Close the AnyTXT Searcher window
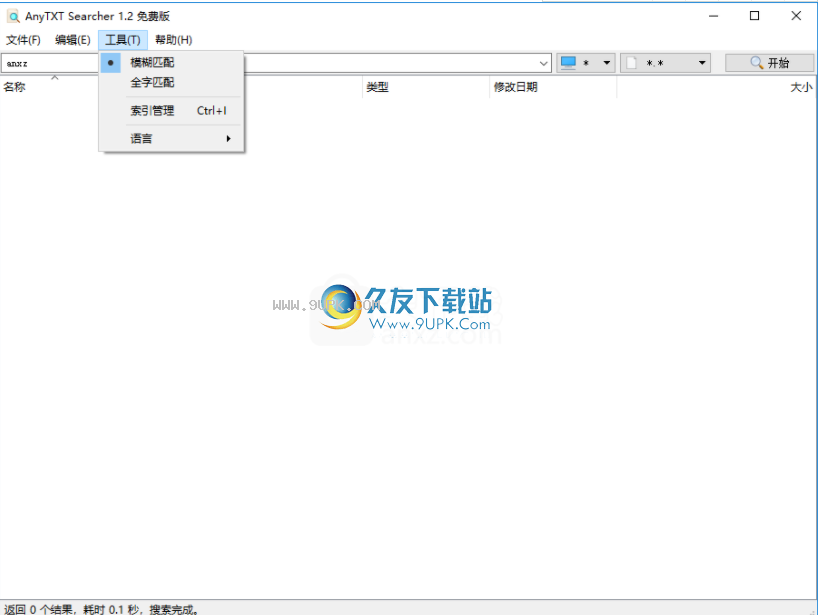 (796, 16)
